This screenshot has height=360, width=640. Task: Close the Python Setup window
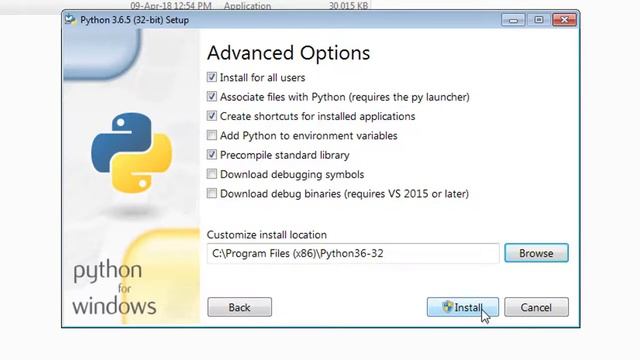click(x=564, y=20)
